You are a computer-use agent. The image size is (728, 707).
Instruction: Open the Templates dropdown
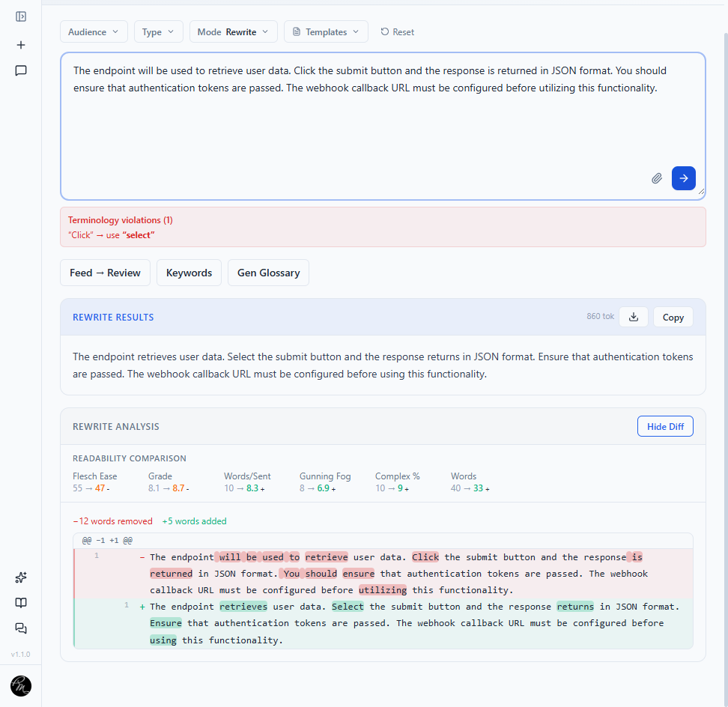coord(326,32)
